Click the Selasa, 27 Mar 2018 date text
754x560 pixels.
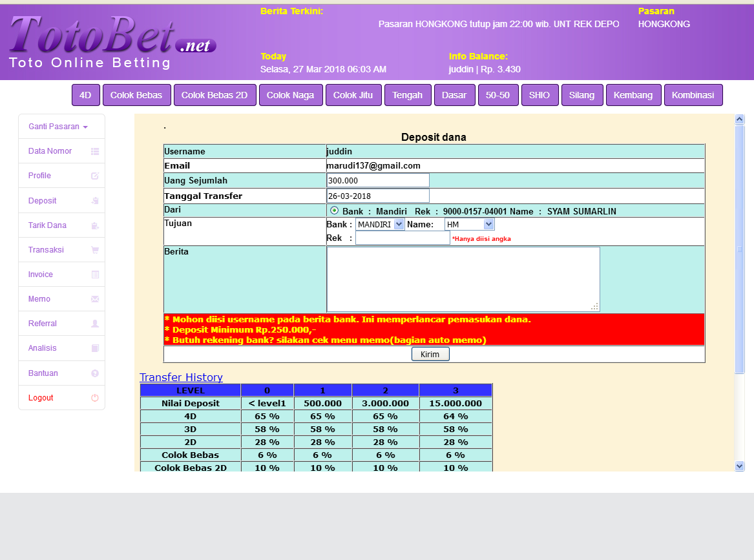point(324,69)
